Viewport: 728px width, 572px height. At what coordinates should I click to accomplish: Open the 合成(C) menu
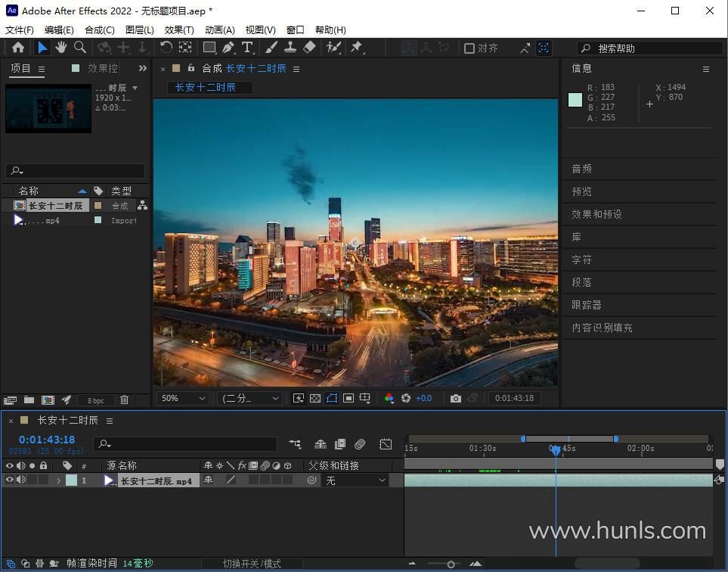coord(100,30)
